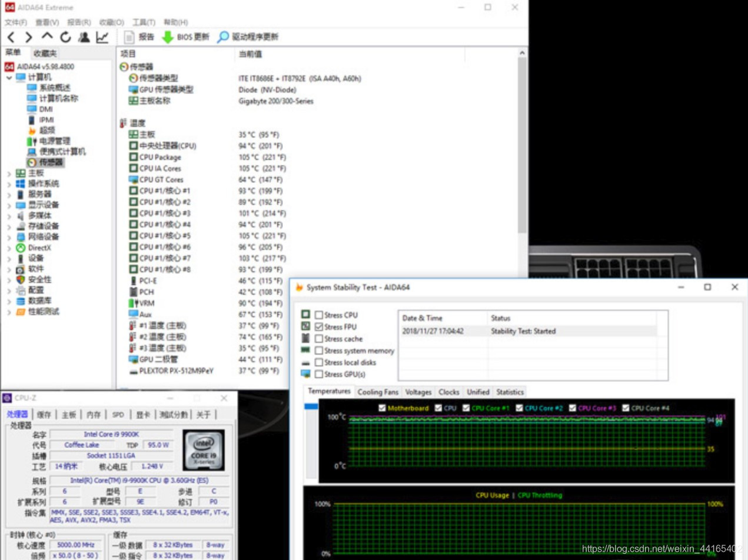Open the Clocks tab
Screen dimensions: 748x560
(x=449, y=392)
